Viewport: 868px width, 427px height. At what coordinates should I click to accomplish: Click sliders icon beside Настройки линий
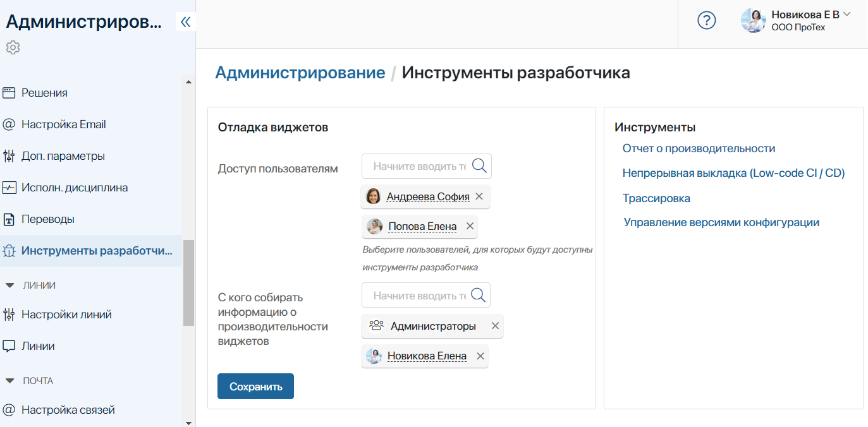tap(9, 314)
